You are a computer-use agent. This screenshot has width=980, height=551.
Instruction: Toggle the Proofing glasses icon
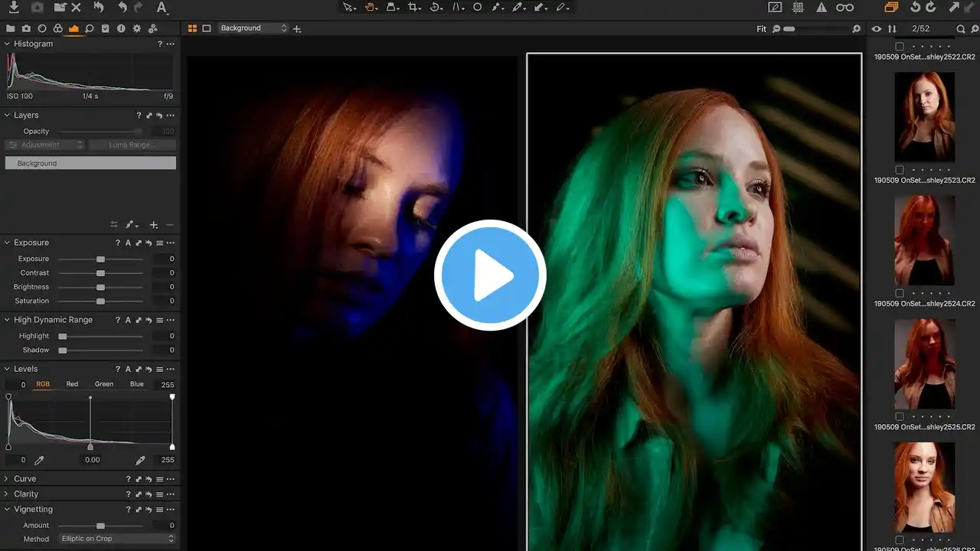click(844, 8)
